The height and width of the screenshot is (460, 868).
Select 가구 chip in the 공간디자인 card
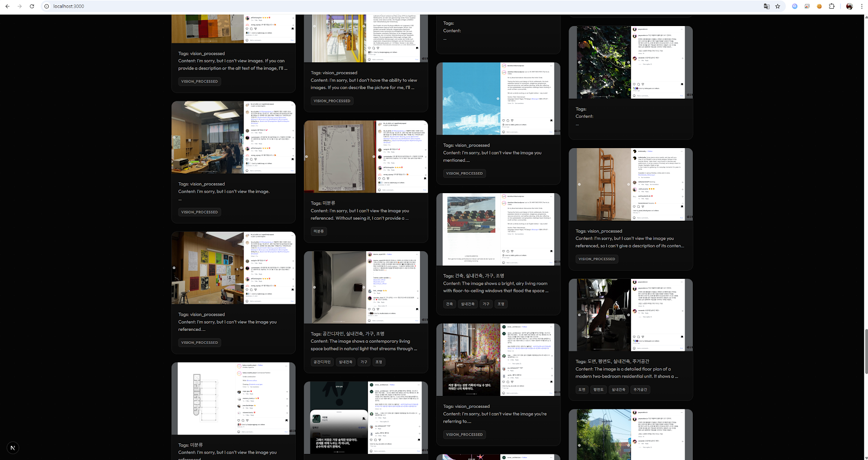[364, 362]
